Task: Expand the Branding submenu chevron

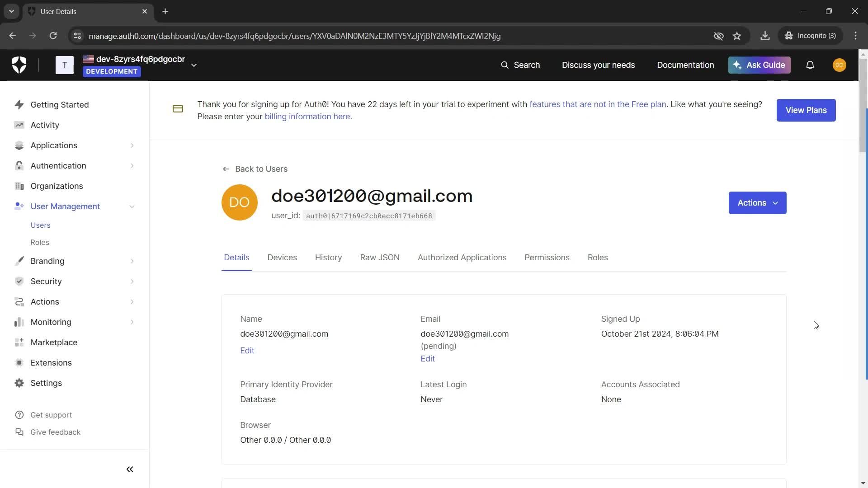Action: point(132,261)
